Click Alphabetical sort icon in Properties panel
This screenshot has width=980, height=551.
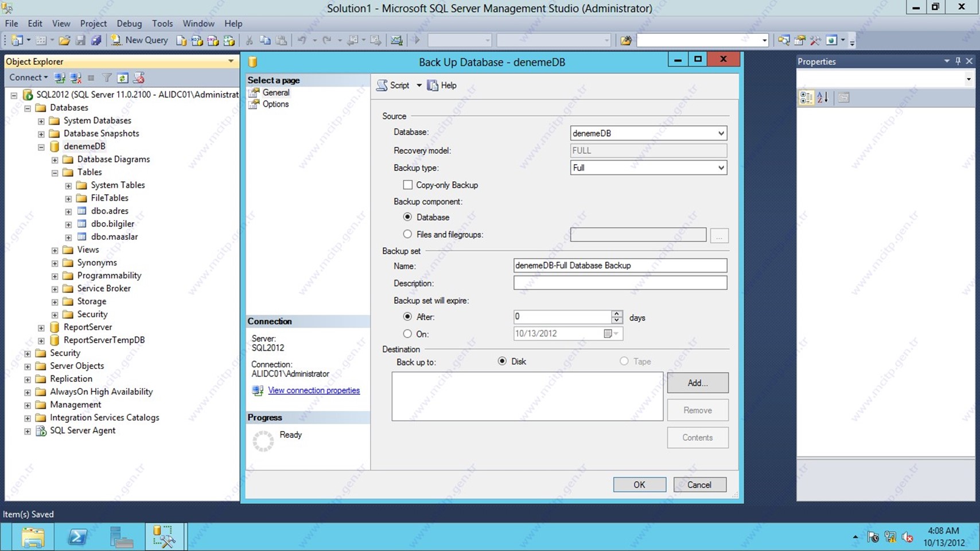pyautogui.click(x=823, y=98)
